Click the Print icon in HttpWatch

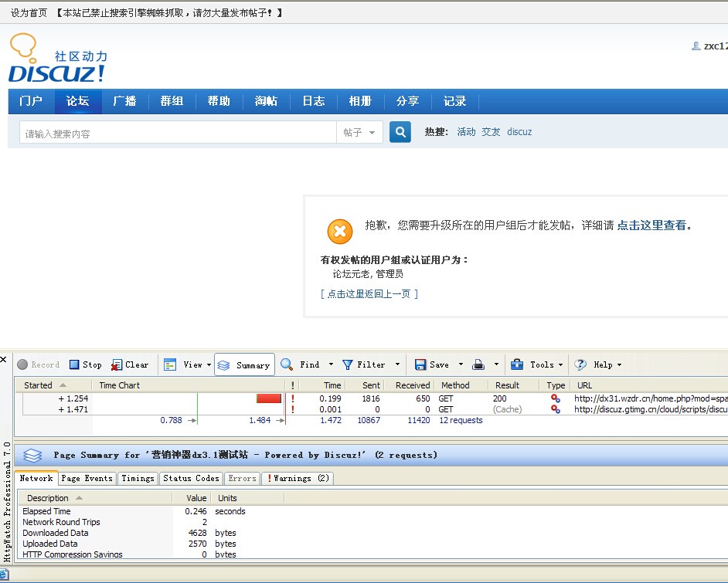point(481,364)
